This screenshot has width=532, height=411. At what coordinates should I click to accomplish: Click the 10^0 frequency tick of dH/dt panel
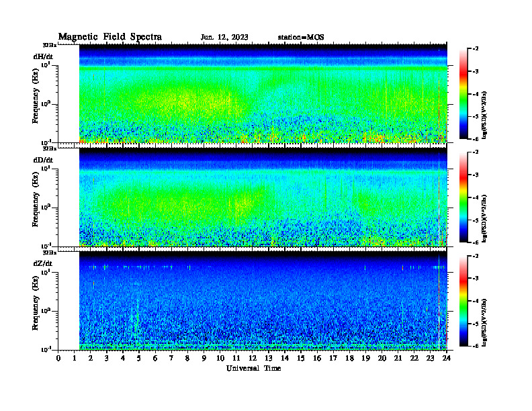pos(46,104)
